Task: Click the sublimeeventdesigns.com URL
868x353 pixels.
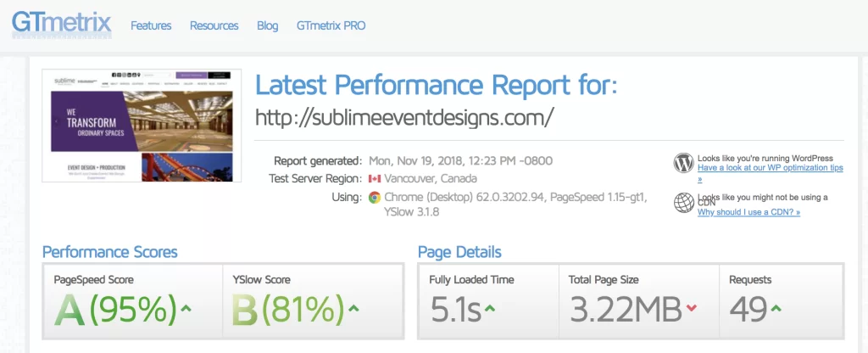Action: click(405, 116)
